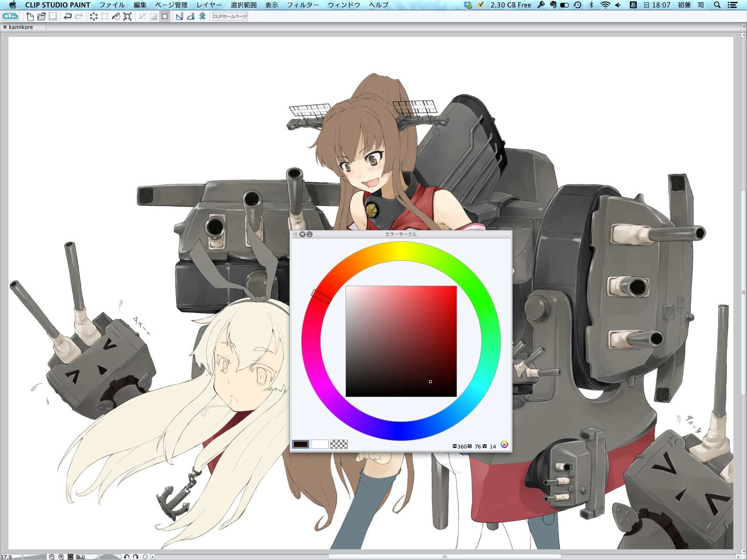Open the Apple menu

click(13, 5)
